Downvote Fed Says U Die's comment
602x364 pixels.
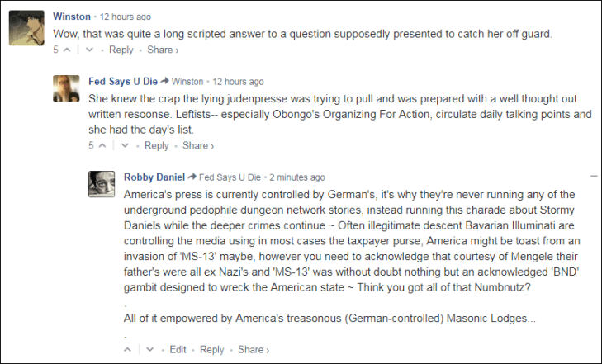point(125,146)
